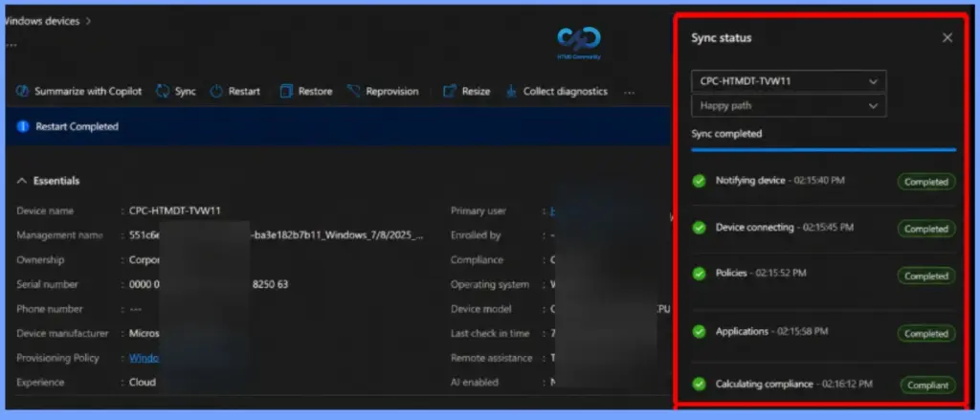Viewport: 980px width, 420px height.
Task: Click the Ownership field label
Action: [x=40, y=260]
